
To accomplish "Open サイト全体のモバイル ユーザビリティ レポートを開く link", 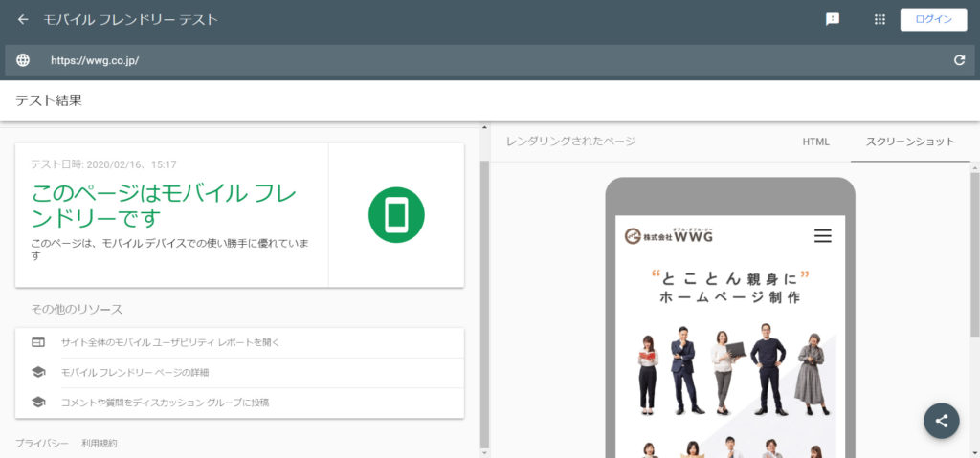I will (170, 341).
